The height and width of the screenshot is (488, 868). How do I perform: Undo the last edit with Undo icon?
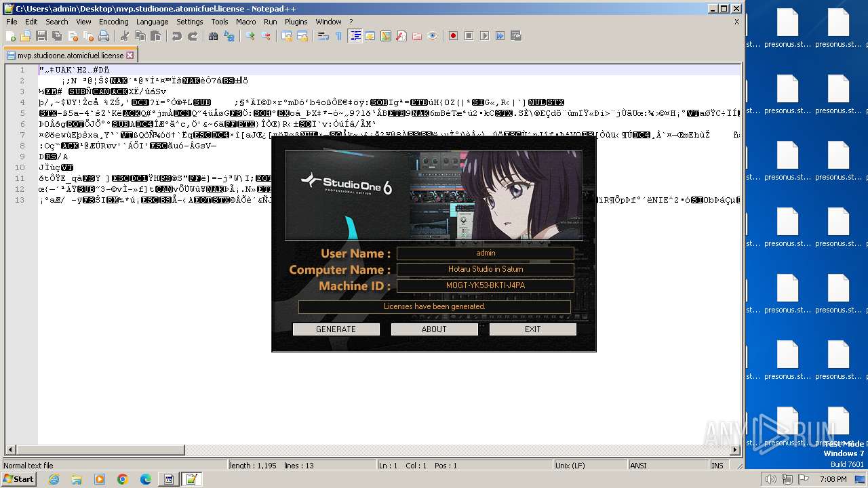(x=177, y=36)
